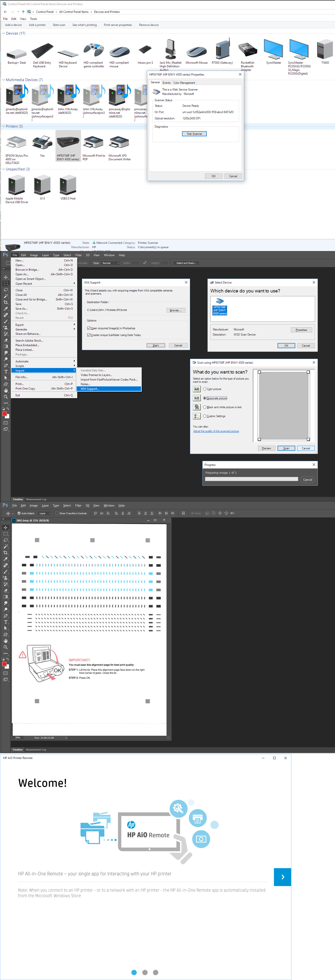Click Preview in the scan dialog
Viewport: 335px width, 980px height.
pyautogui.click(x=266, y=448)
